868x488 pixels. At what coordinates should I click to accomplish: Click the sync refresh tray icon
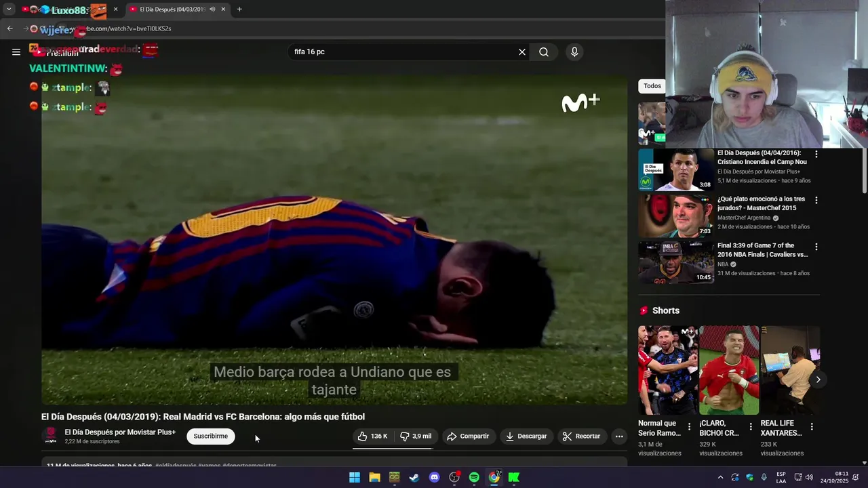coord(734,477)
